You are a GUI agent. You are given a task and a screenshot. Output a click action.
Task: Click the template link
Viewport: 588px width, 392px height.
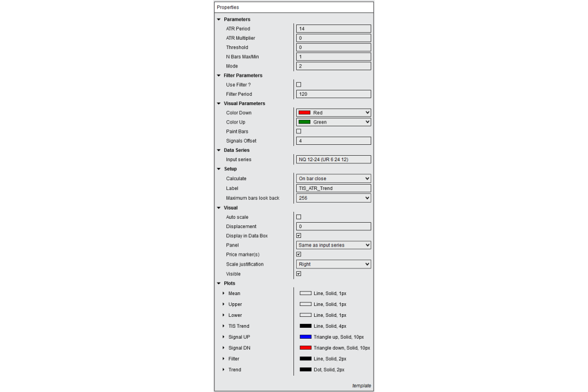tap(362, 385)
